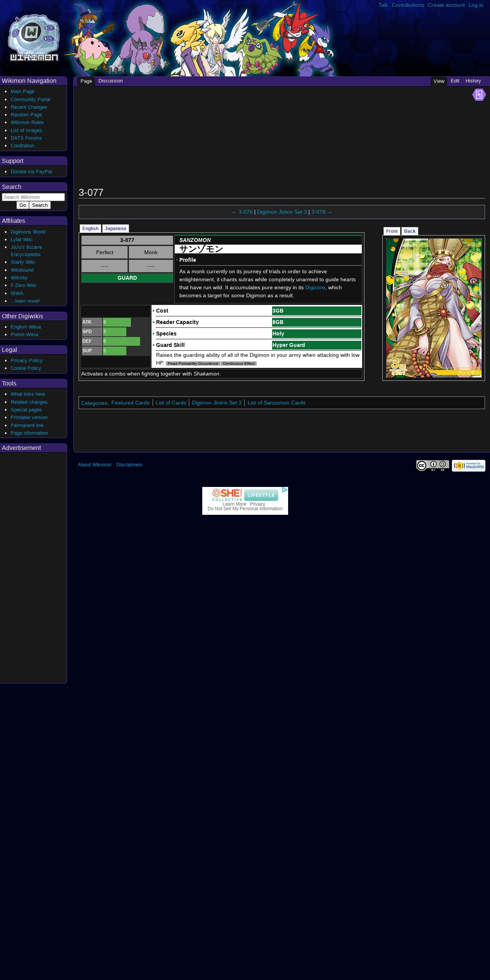Switch to the Discussion tab
Screen dimensions: 490x980
111,81
